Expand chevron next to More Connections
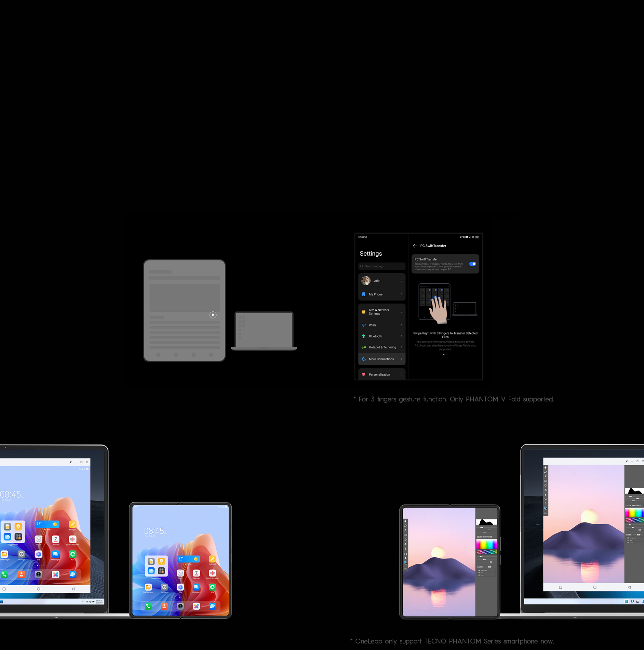 pos(402,359)
